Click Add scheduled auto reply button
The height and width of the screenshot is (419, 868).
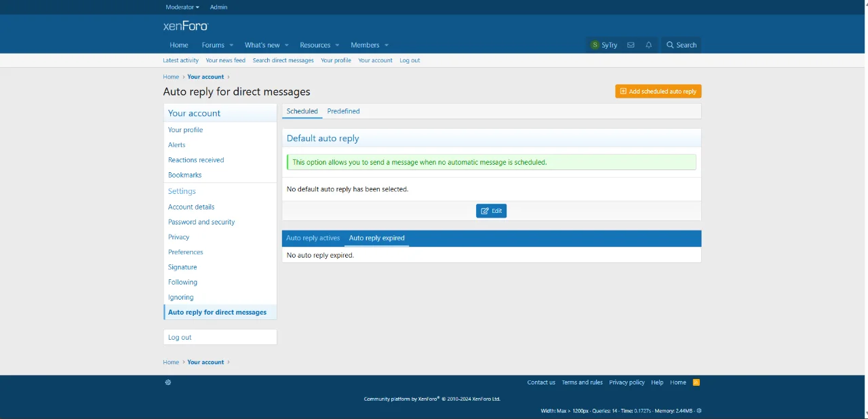(658, 92)
